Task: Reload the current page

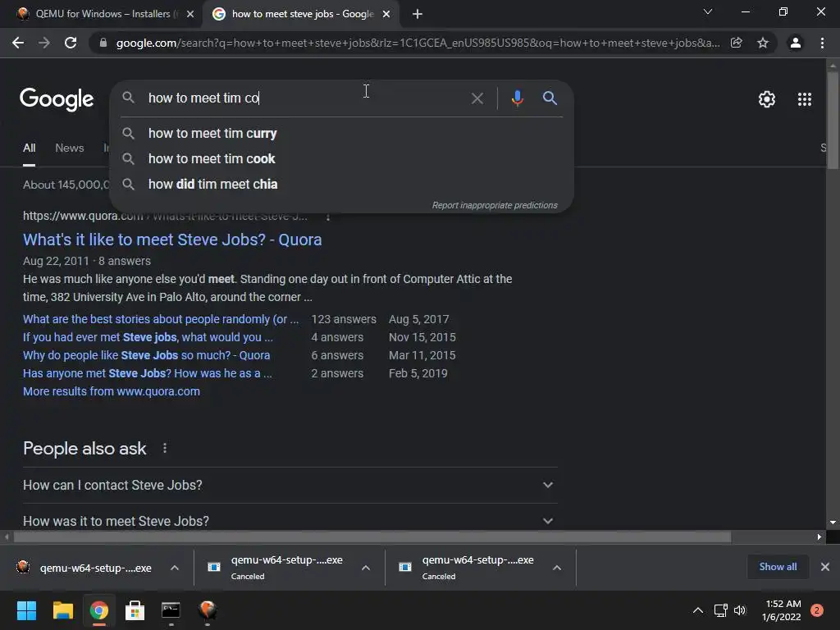Action: click(x=71, y=43)
